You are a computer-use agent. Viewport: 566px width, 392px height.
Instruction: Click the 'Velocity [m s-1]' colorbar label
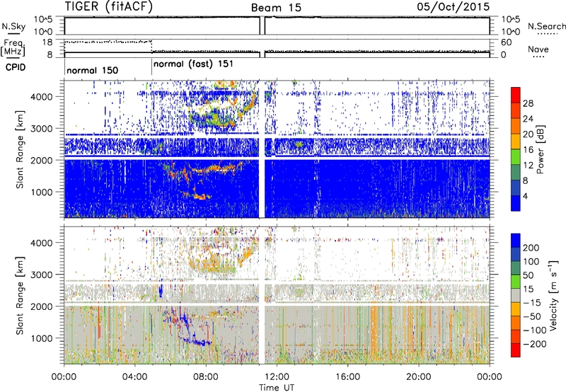click(553, 295)
